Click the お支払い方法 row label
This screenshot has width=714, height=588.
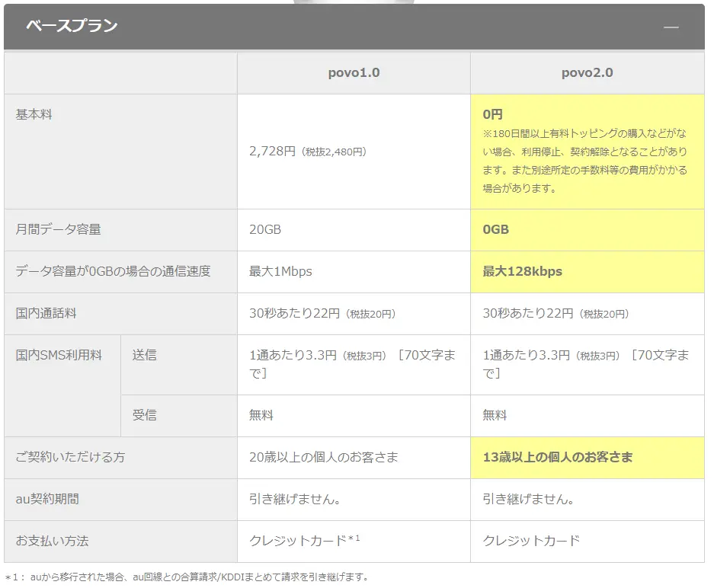point(52,541)
